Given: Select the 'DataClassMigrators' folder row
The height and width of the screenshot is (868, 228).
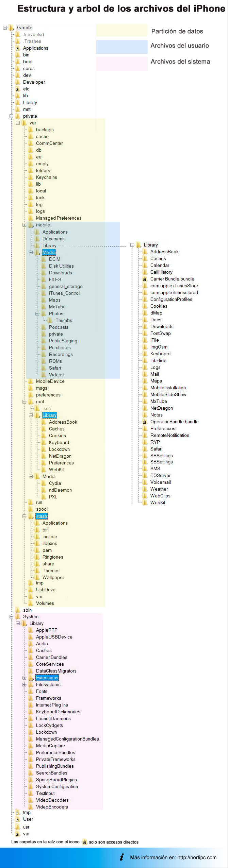Looking at the screenshot, I should (52, 671).
